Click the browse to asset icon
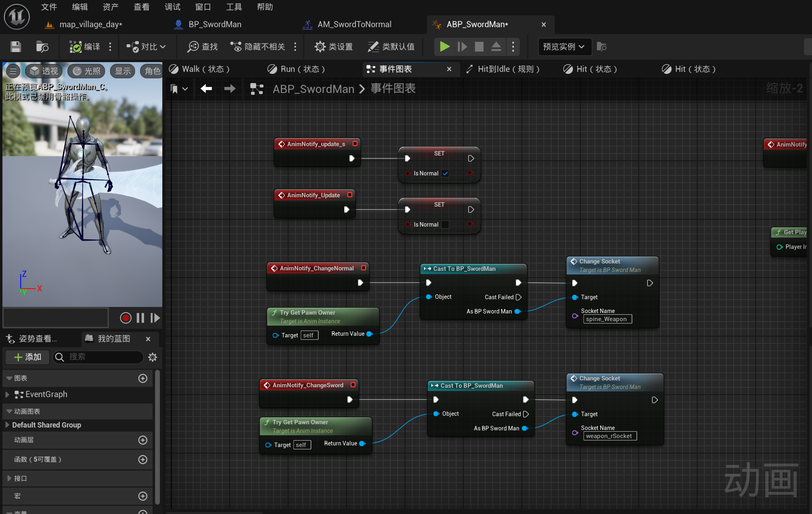 (42, 47)
